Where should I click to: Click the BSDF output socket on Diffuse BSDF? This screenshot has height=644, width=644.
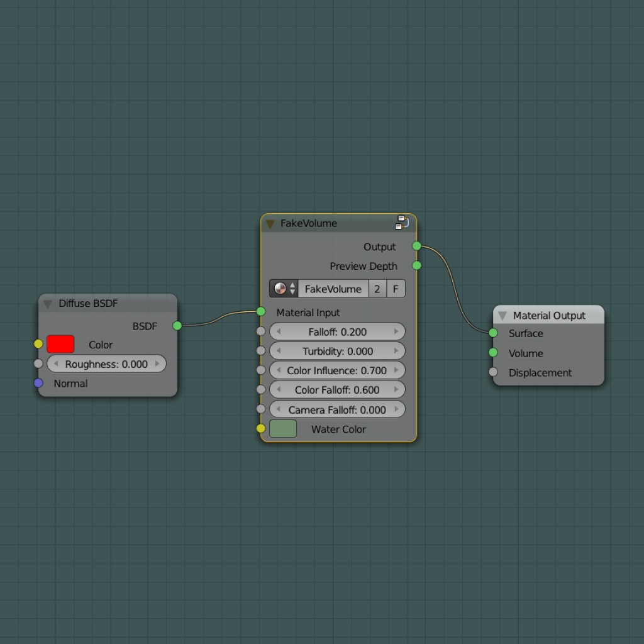tap(177, 326)
